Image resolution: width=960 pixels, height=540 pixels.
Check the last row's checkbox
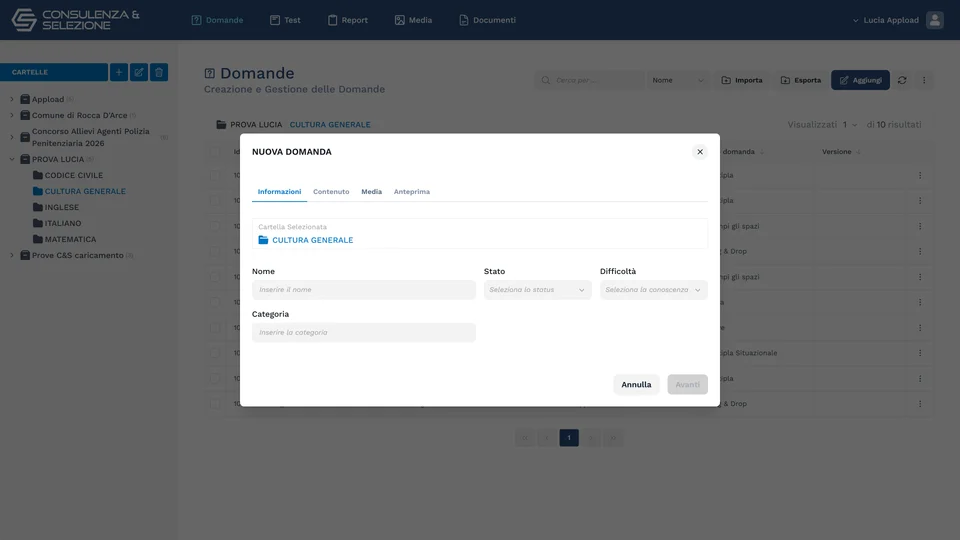tap(215, 403)
